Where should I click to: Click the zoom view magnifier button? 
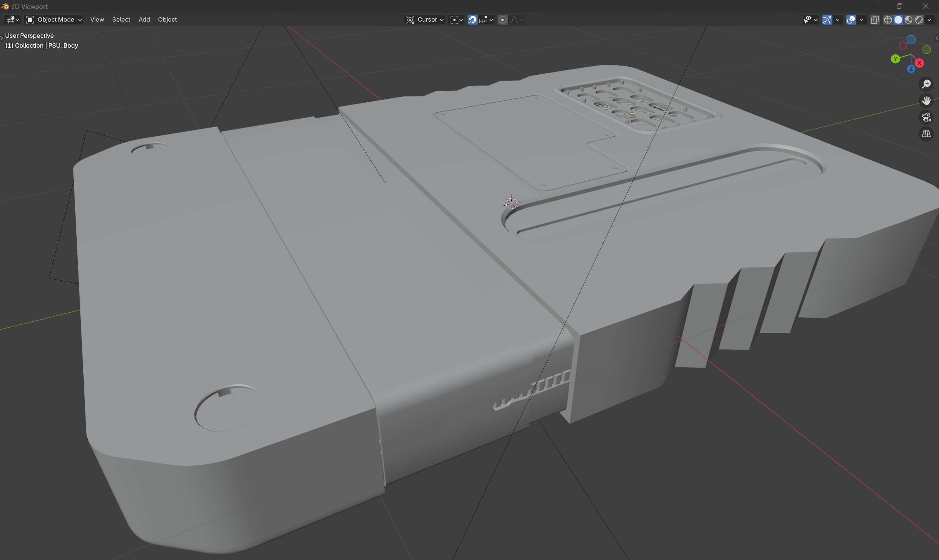point(926,84)
